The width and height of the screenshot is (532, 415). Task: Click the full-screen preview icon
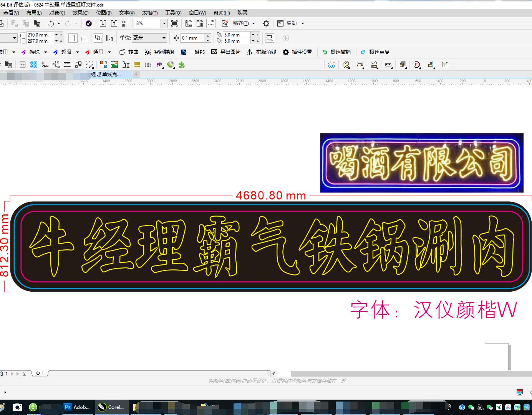[x=174, y=23]
